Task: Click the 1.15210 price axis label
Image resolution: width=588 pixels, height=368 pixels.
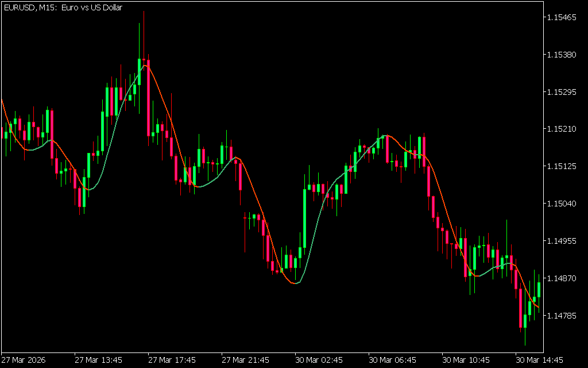Action: (563, 129)
